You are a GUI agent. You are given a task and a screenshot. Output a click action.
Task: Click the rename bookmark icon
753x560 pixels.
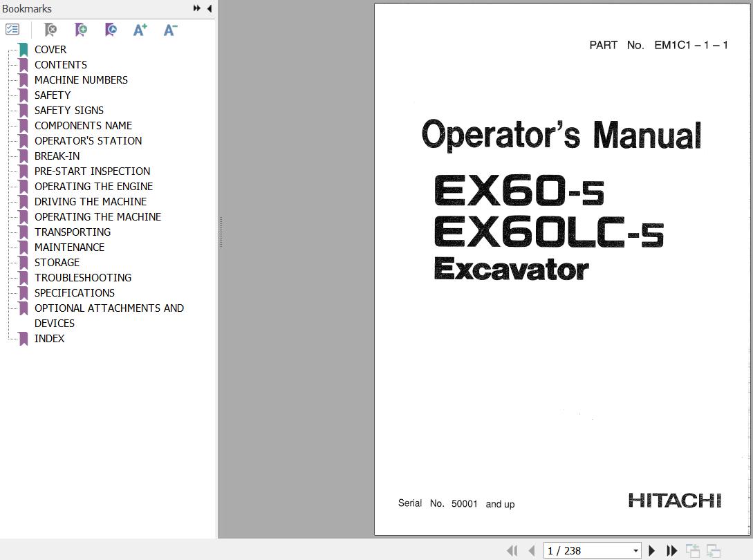pyautogui.click(x=111, y=30)
